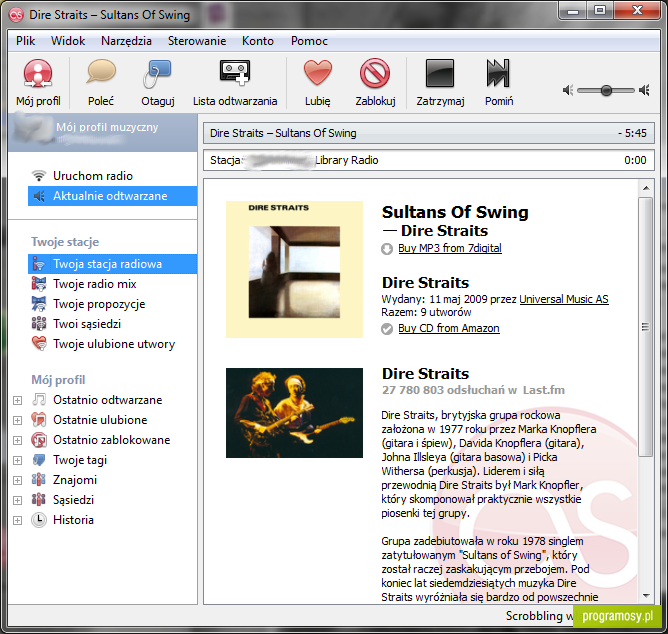Expand the Ostatnio odtwarzane node
This screenshot has height=634, width=668.
click(17, 401)
